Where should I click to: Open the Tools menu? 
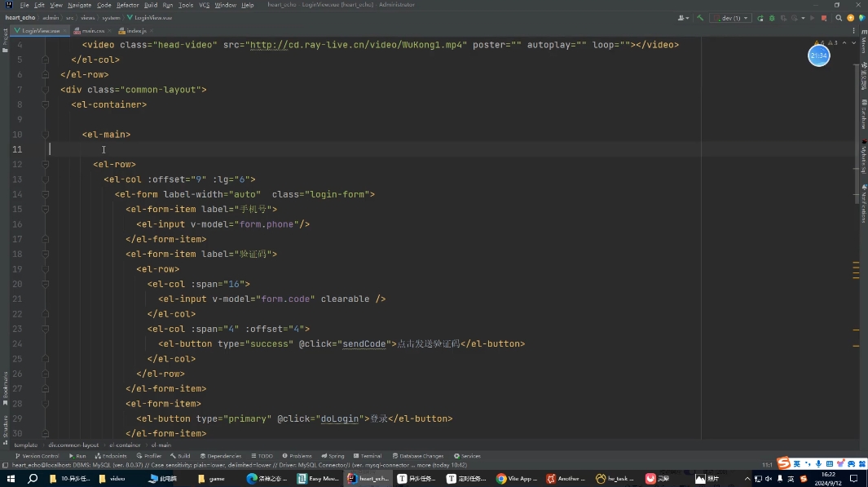coord(186,5)
